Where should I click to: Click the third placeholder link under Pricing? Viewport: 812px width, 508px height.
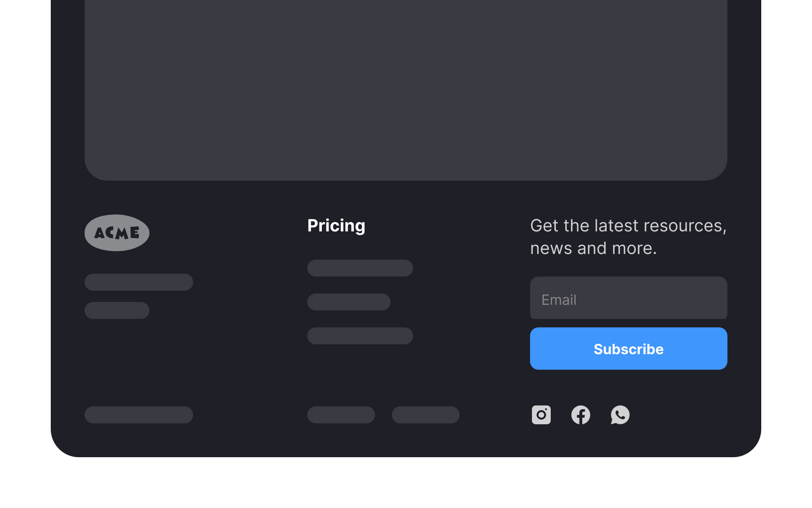(360, 335)
